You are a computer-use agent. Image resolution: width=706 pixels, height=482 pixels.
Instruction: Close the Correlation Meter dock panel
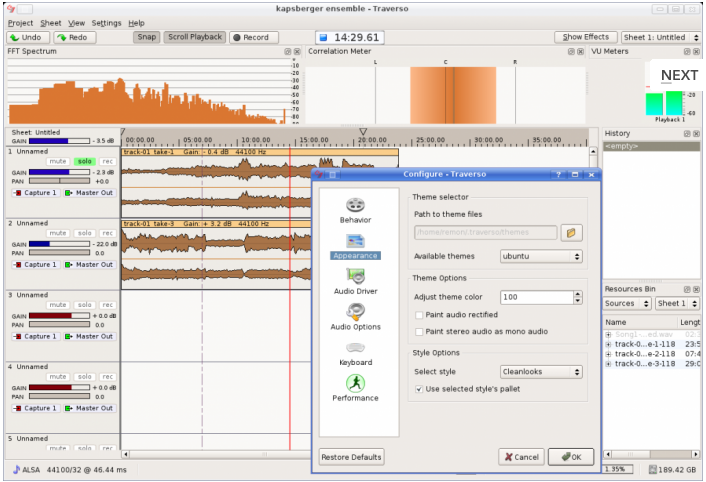coord(580,52)
